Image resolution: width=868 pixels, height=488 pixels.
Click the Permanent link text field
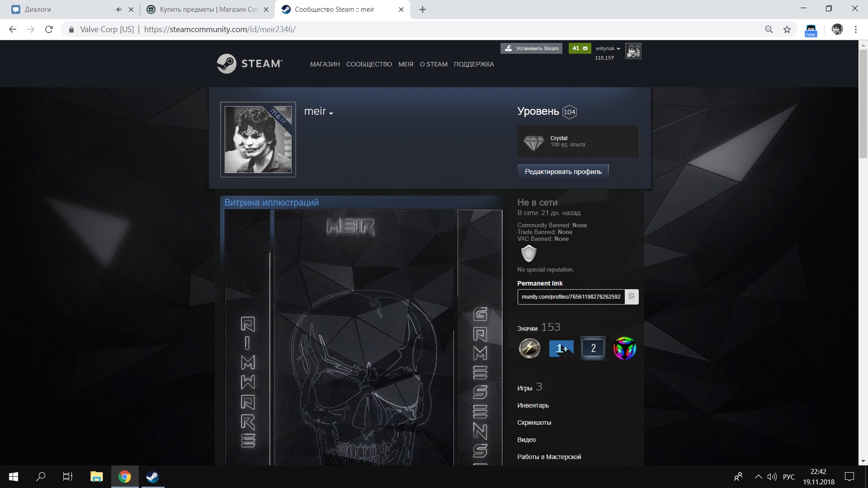click(x=571, y=297)
